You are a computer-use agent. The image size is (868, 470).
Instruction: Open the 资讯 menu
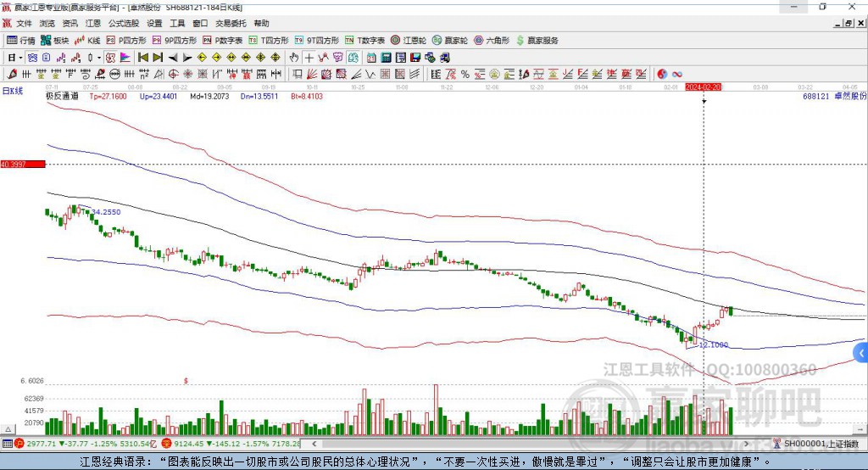(x=70, y=23)
